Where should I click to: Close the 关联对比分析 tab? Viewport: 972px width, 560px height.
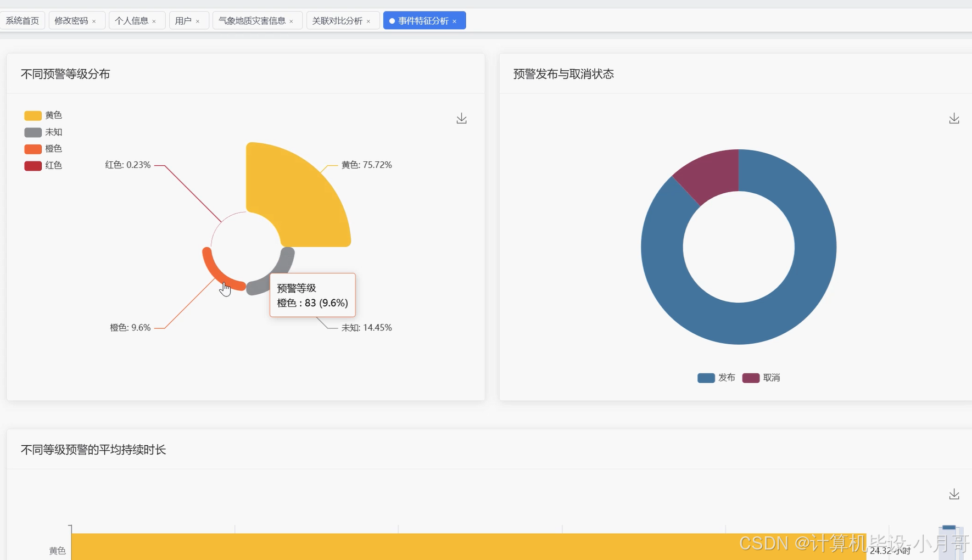coord(368,20)
